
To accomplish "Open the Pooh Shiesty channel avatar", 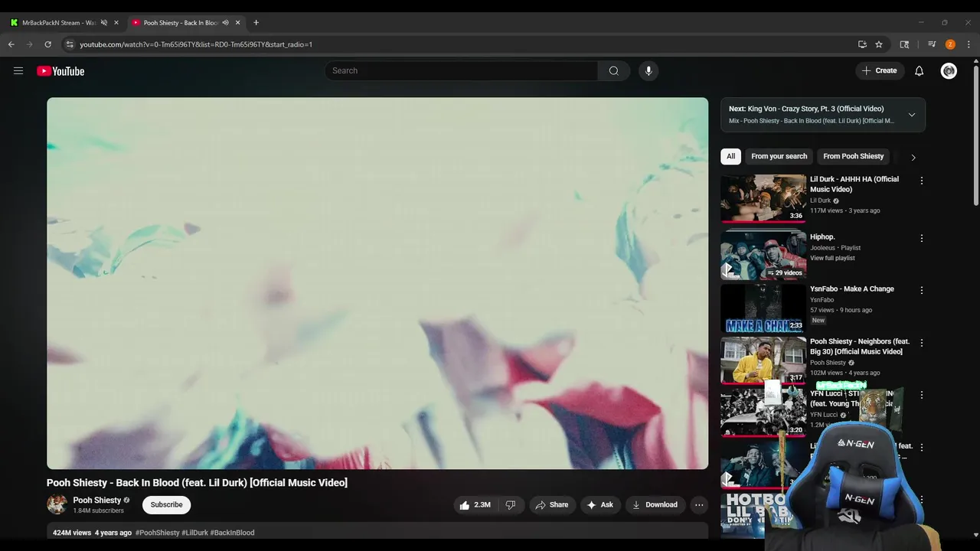I will 57,504.
